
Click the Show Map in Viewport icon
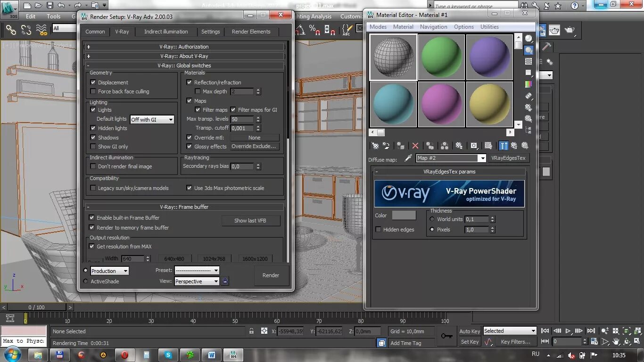488,146
